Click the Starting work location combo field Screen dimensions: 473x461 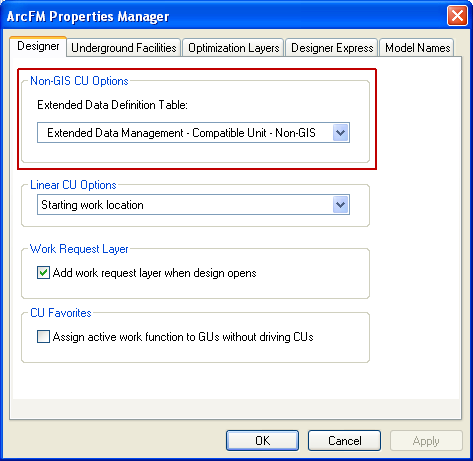point(193,205)
